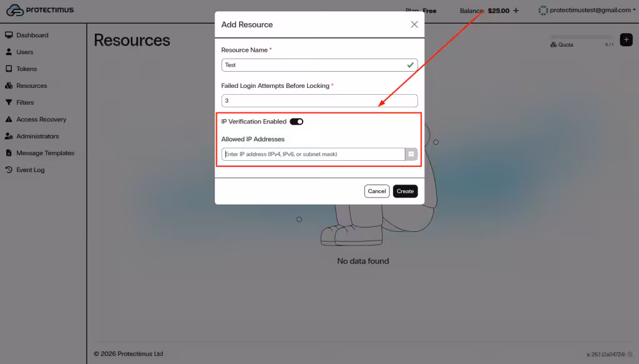Image resolution: width=639 pixels, height=364 pixels.
Task: Click the © 2026 Protectimus Ltd footer
Action: (129, 354)
